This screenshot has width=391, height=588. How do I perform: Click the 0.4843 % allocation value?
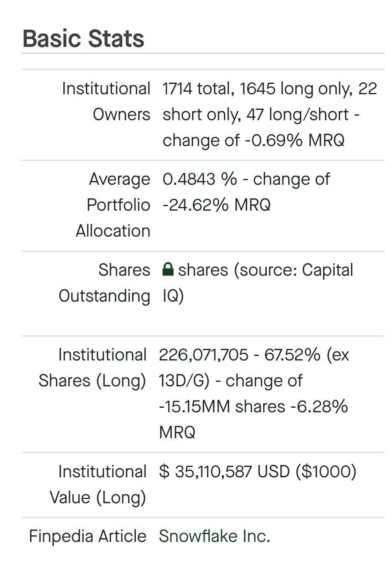click(200, 179)
